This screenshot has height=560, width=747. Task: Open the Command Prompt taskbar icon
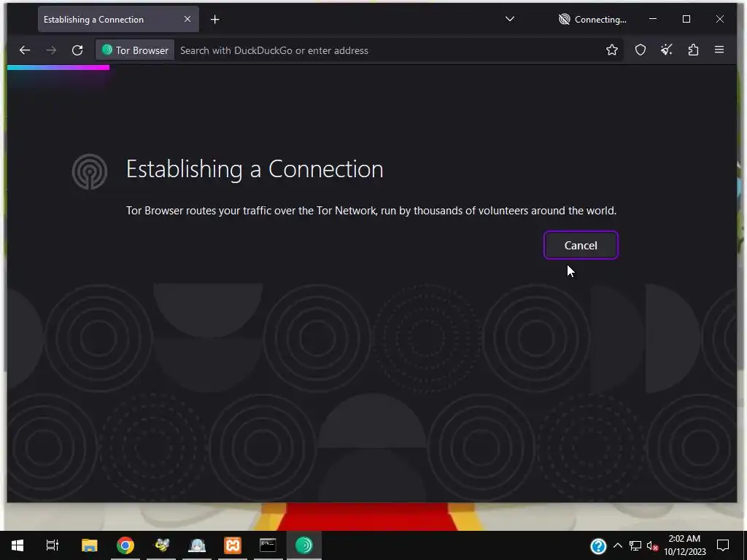(x=268, y=545)
